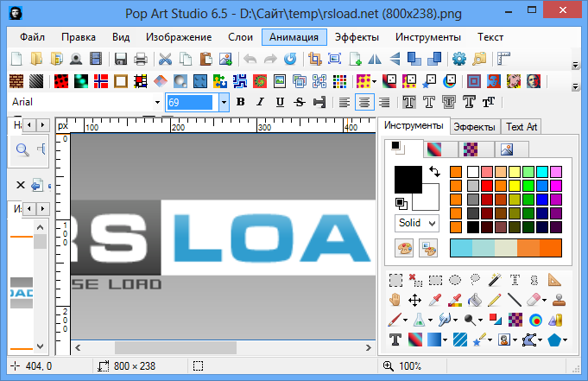Open the gradient color tab
588x381 pixels.
point(440,149)
